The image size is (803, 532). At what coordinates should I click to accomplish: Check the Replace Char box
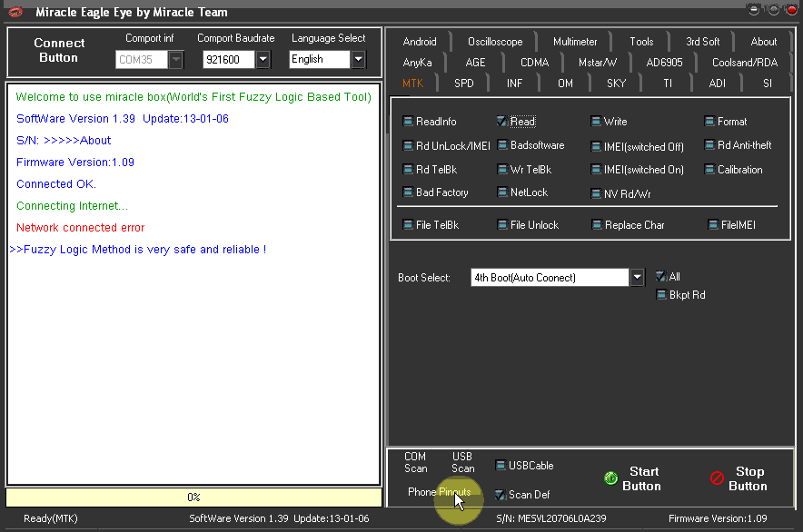click(597, 225)
